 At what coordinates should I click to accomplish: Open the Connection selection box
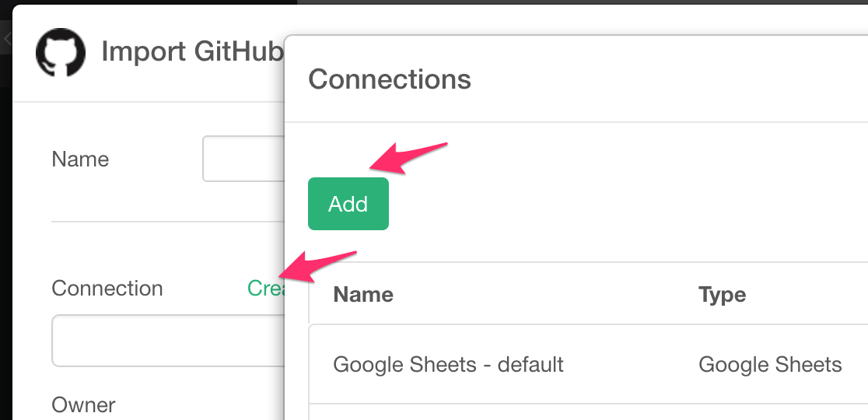click(168, 341)
